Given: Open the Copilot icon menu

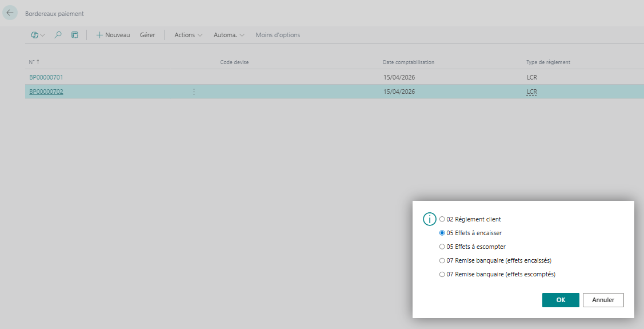Looking at the screenshot, I should (38, 35).
